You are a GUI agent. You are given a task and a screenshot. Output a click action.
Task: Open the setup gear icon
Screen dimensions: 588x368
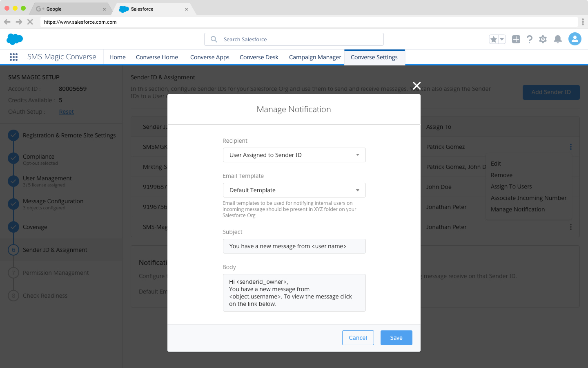[x=543, y=39]
